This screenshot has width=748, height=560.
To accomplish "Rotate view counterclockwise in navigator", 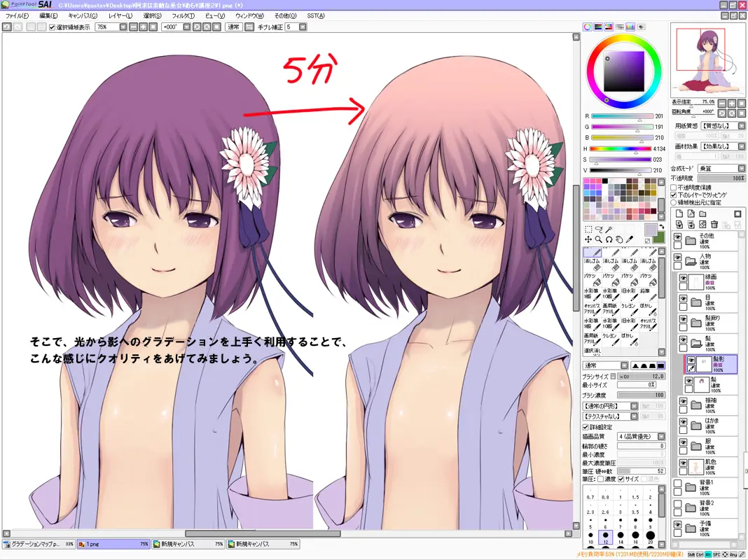I will coord(722,113).
